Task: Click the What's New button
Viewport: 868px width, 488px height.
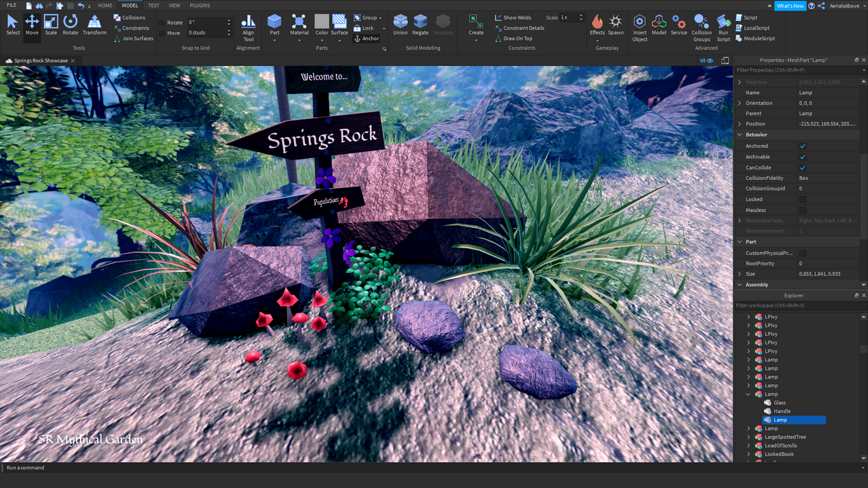Action: pos(789,6)
